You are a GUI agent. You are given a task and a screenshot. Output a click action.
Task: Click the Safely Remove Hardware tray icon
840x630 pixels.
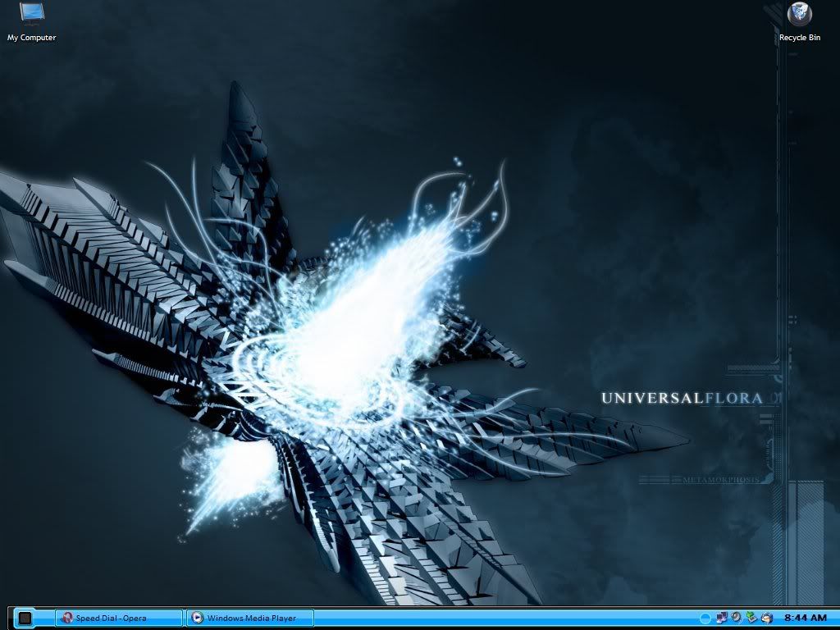[751, 618]
